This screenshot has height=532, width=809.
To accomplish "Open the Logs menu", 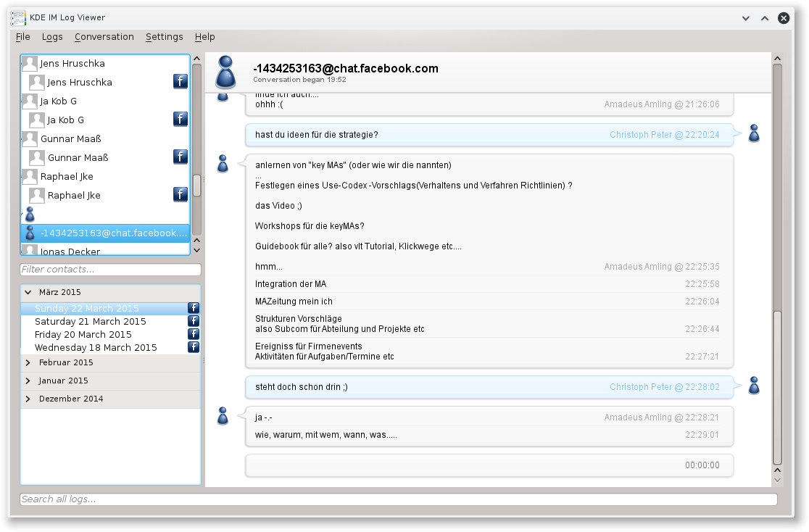I will point(52,37).
